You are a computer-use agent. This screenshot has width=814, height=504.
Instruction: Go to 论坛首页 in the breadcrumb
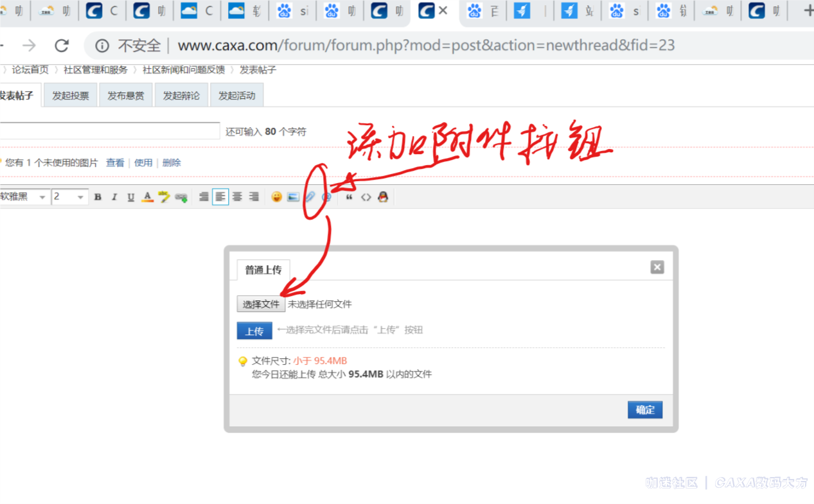pyautogui.click(x=30, y=70)
